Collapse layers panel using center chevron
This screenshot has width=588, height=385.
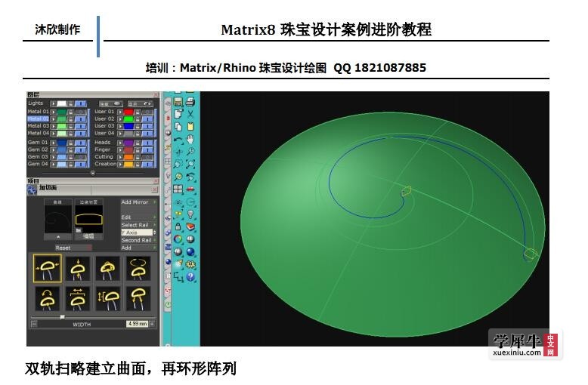coord(93,173)
